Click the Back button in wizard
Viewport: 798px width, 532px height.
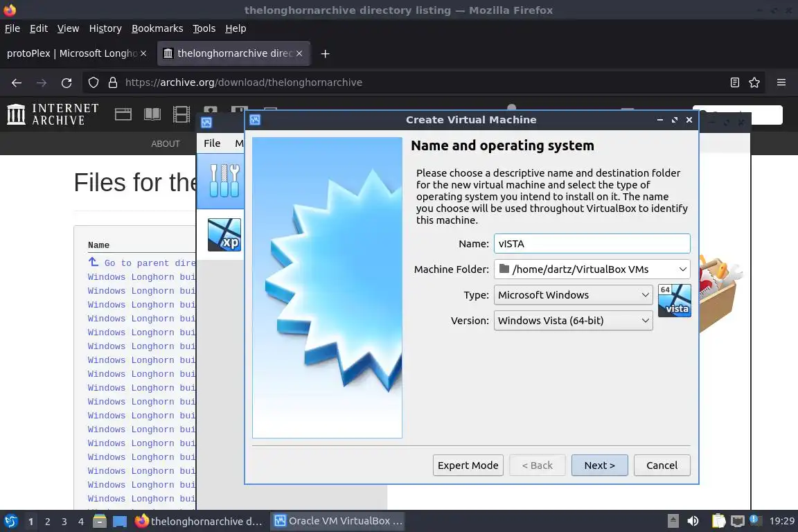(x=538, y=465)
